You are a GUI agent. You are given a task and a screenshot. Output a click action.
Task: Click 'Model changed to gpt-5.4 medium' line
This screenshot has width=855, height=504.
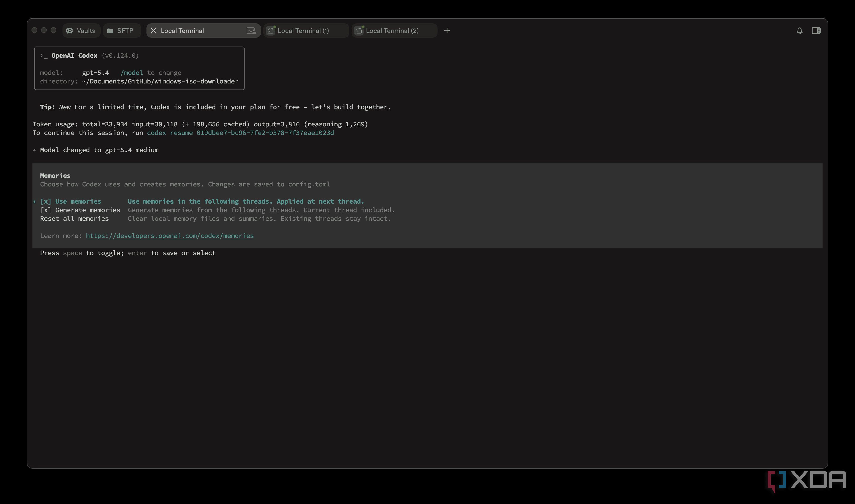(x=99, y=150)
